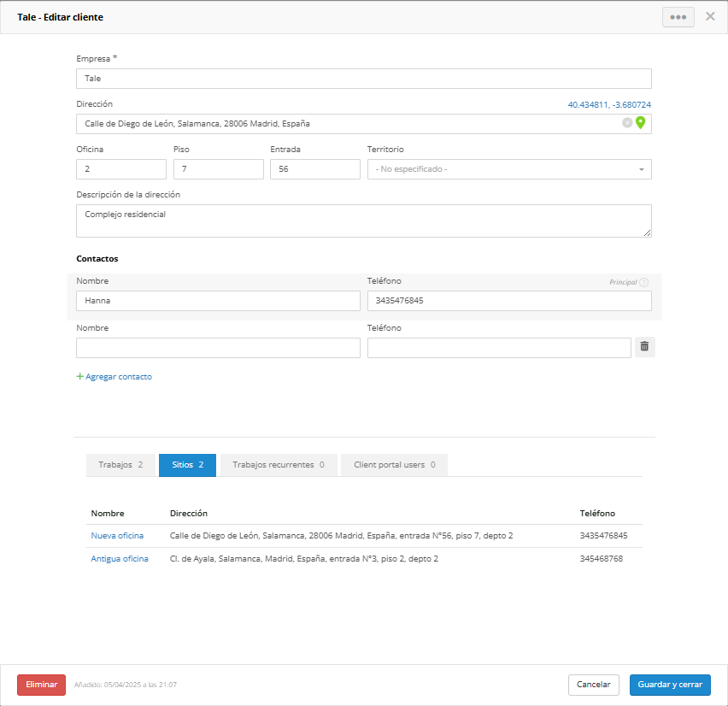728x706 pixels.
Task: Click the Teléfono column header in sites table
Action: click(x=597, y=513)
